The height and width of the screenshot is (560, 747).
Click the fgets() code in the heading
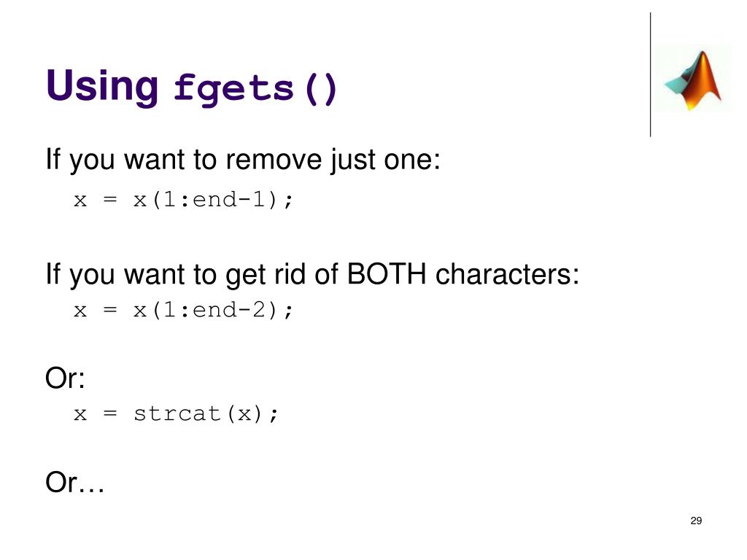255,88
